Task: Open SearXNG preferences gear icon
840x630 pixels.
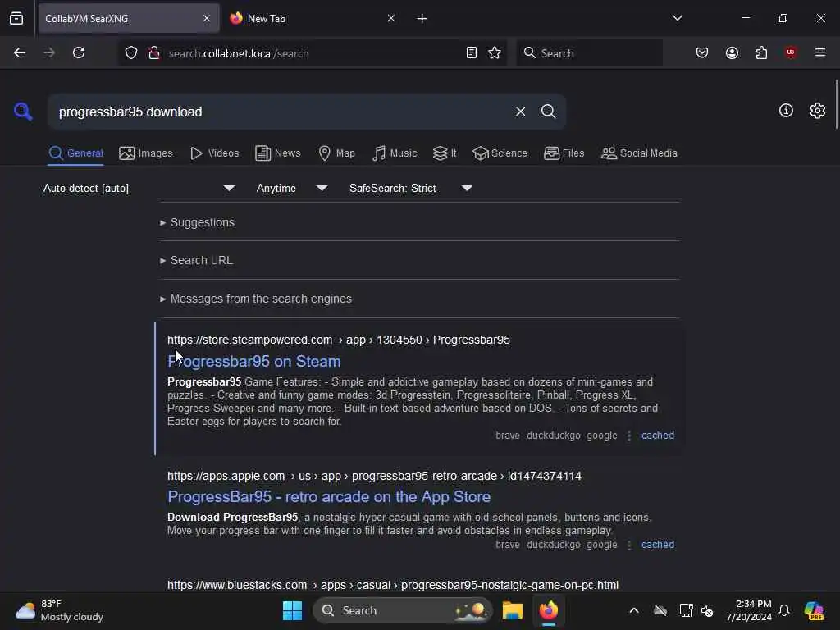Action: (x=817, y=111)
